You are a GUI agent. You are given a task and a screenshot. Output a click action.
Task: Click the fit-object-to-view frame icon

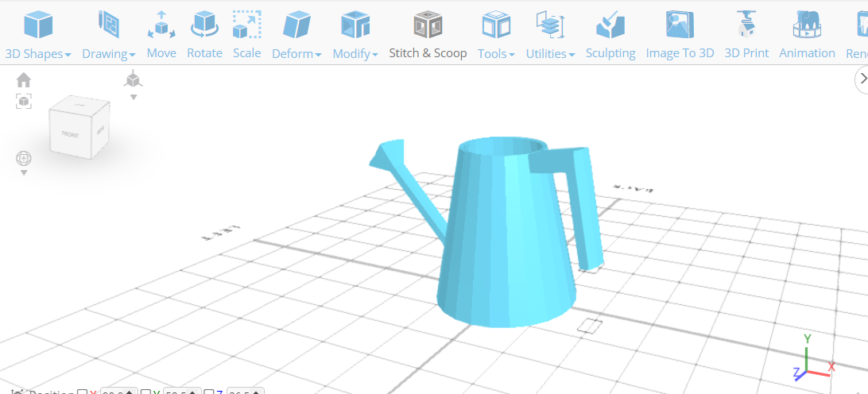[x=24, y=101]
